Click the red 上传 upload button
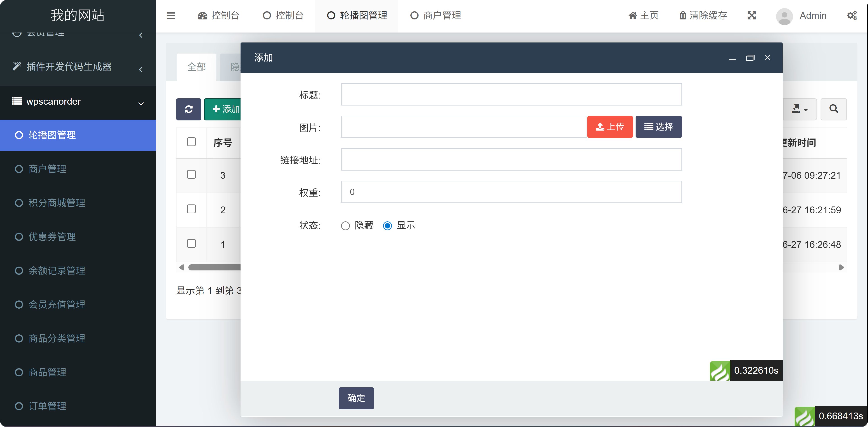 click(610, 127)
